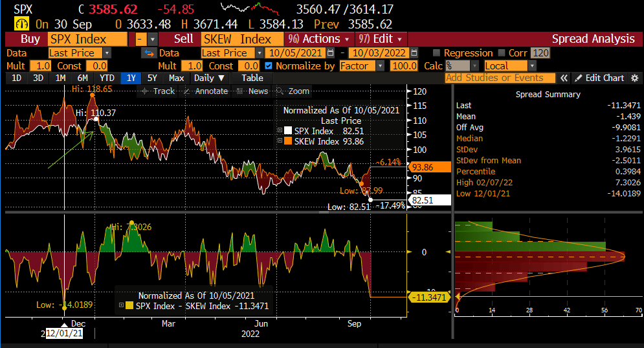This screenshot has height=348, width=644.
Task: Click the Edit Chart button label
Action: pos(605,78)
